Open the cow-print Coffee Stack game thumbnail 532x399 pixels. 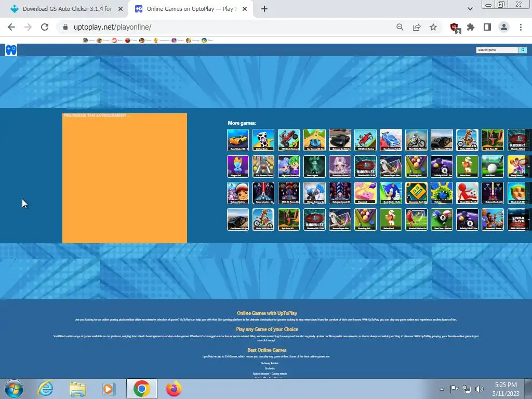coord(263,140)
